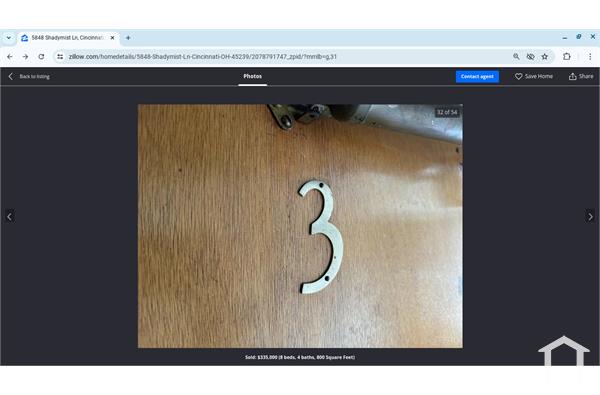This screenshot has width=600, height=395.
Task: Save Home with the heart button
Action: 534,77
